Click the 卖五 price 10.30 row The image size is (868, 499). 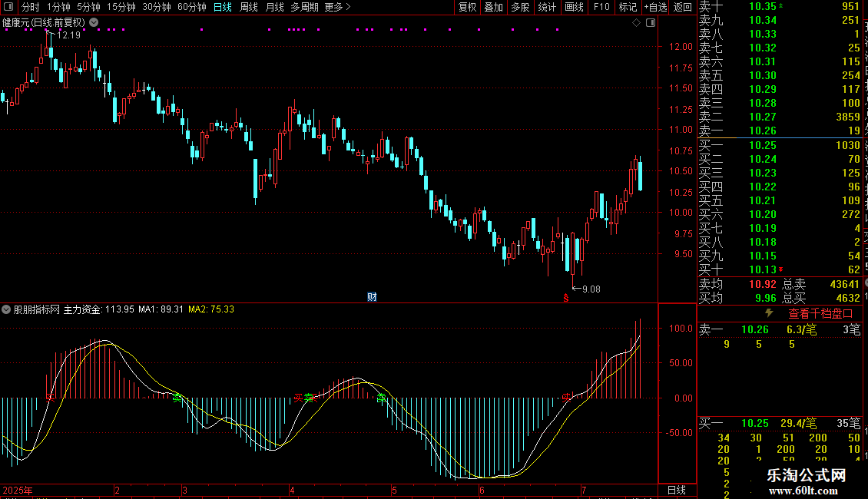pos(780,75)
